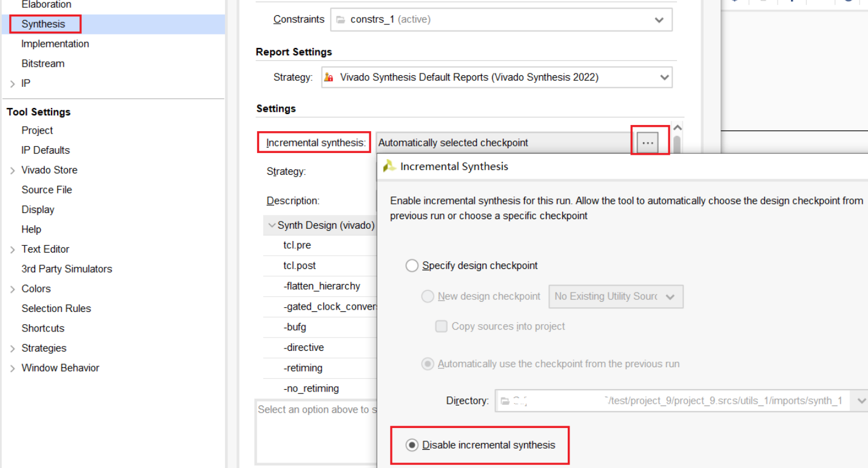The width and height of the screenshot is (868, 468).
Task: Open the report Strategy dropdown
Action: point(664,77)
